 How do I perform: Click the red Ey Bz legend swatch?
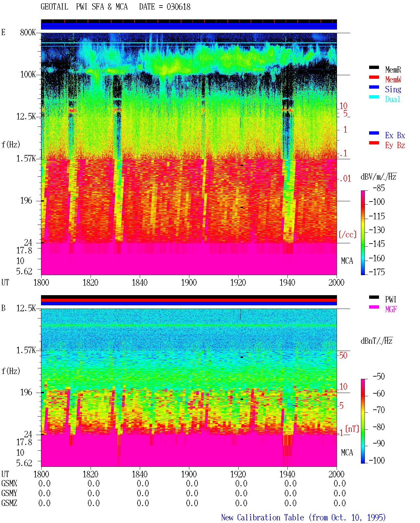click(374, 143)
